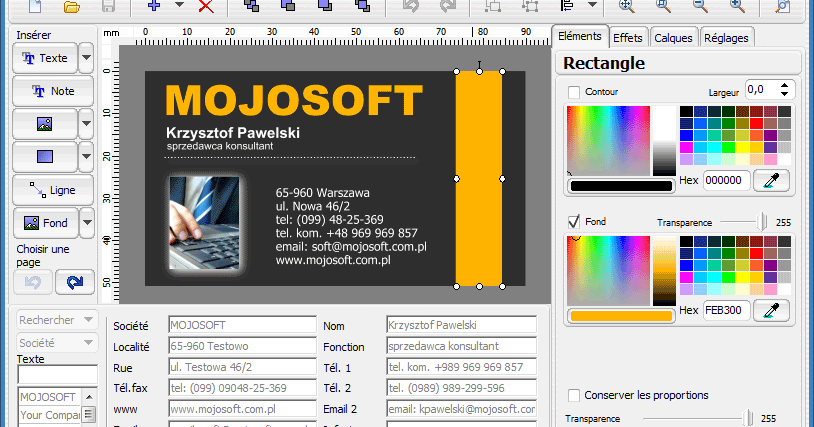Select MOJOSOFT in the Texte list
The image size is (814, 427).
tap(50, 397)
